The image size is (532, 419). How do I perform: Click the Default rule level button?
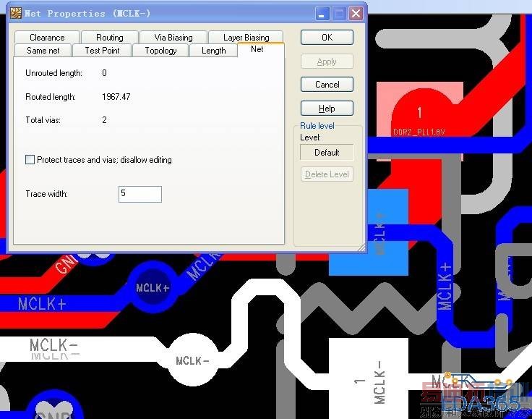(x=327, y=153)
